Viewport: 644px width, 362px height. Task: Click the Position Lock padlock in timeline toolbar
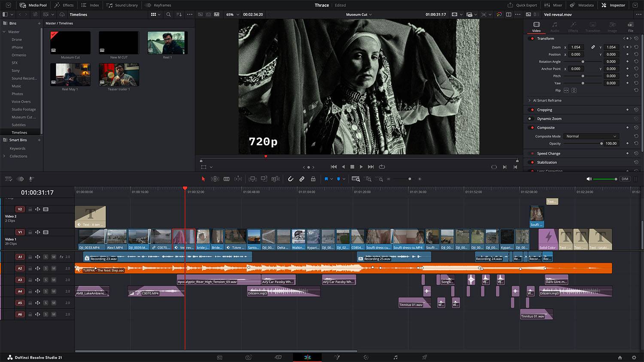click(313, 179)
